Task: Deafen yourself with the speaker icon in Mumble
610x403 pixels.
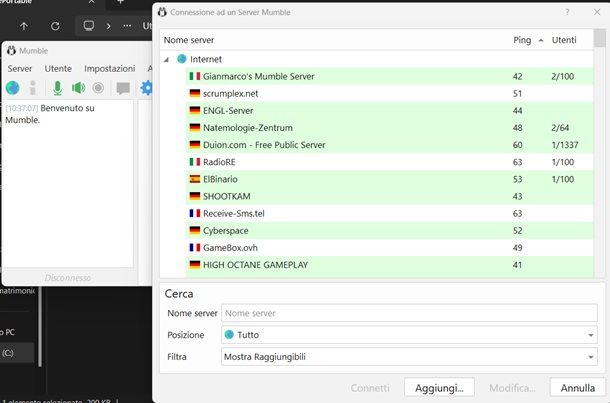Action: pyautogui.click(x=78, y=88)
